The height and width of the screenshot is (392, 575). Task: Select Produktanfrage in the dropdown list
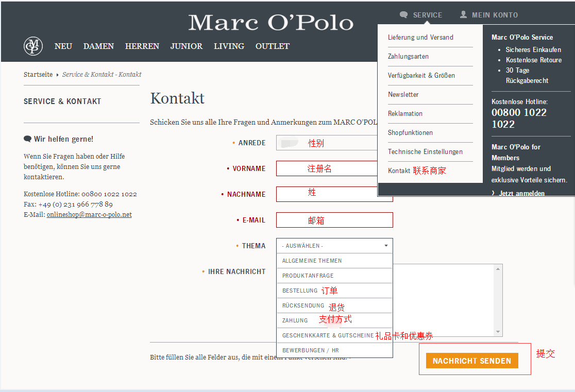coord(308,276)
